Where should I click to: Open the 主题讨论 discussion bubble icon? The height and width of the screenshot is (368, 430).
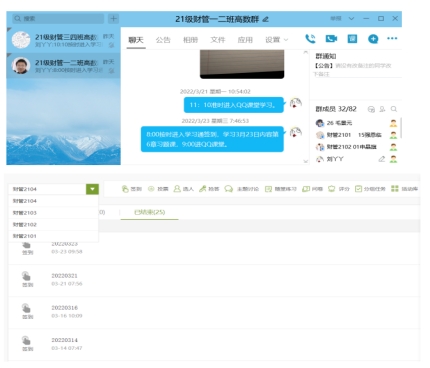pos(228,189)
